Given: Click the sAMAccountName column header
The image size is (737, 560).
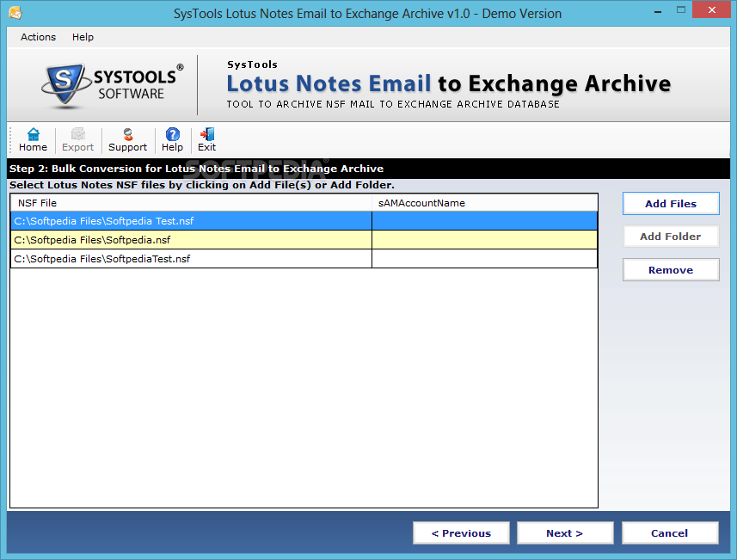Looking at the screenshot, I should (x=484, y=203).
